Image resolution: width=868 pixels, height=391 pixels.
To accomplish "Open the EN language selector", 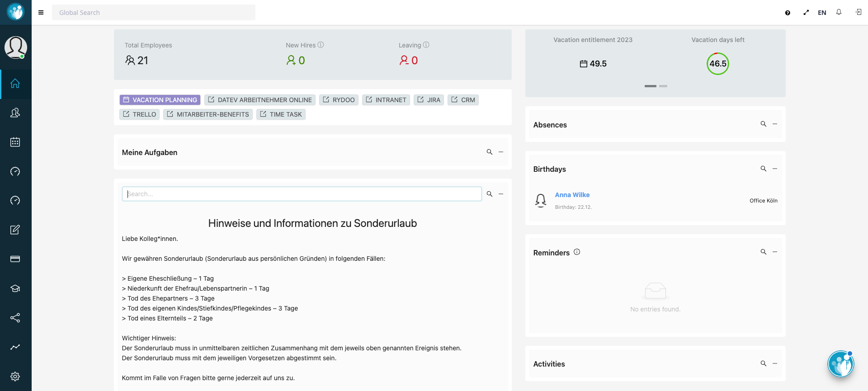I will pyautogui.click(x=822, y=13).
